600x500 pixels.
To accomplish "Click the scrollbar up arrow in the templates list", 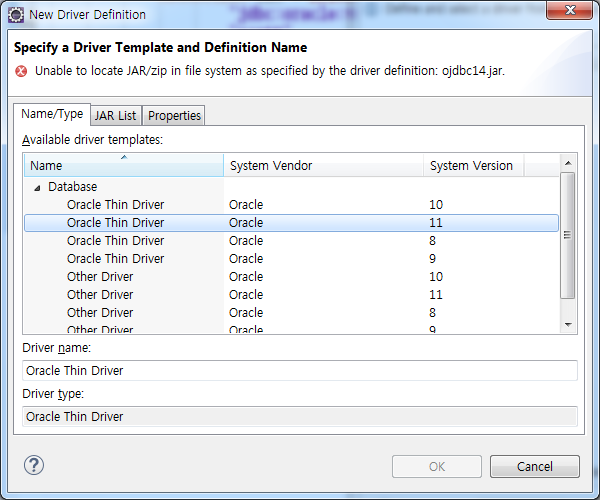I will [568, 163].
